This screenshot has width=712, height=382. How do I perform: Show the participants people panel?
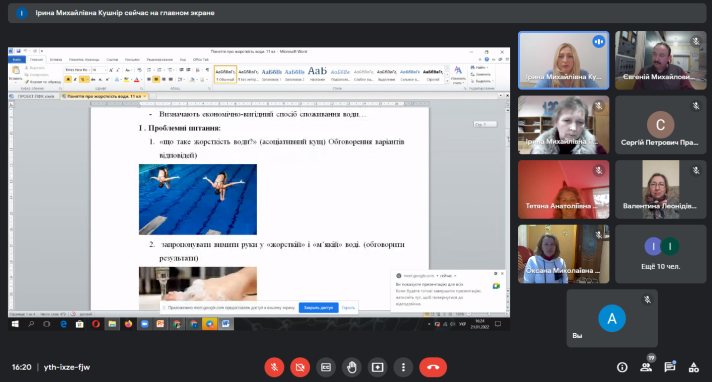click(x=646, y=367)
